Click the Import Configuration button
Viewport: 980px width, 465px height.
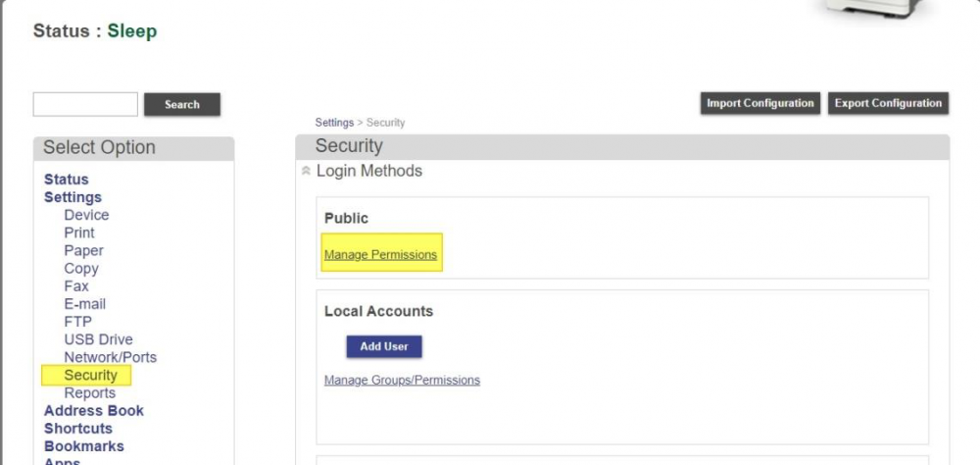point(759,104)
